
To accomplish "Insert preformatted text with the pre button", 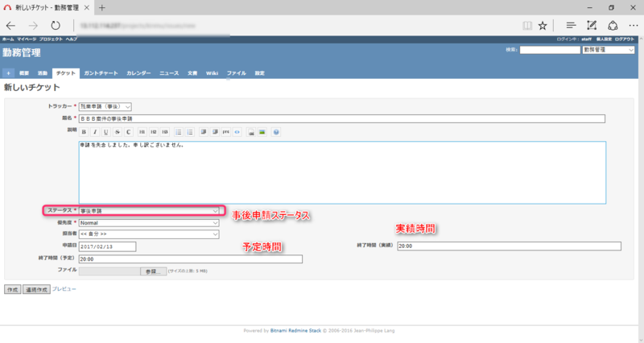I will pyautogui.click(x=226, y=132).
